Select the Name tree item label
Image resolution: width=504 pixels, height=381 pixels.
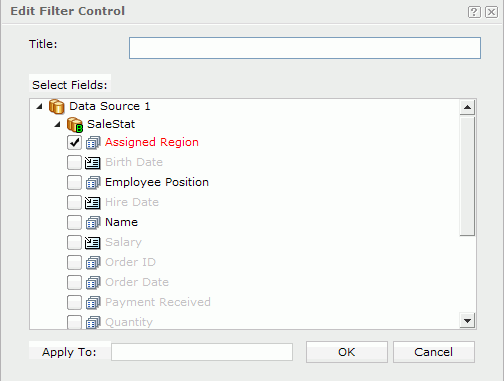click(x=121, y=222)
